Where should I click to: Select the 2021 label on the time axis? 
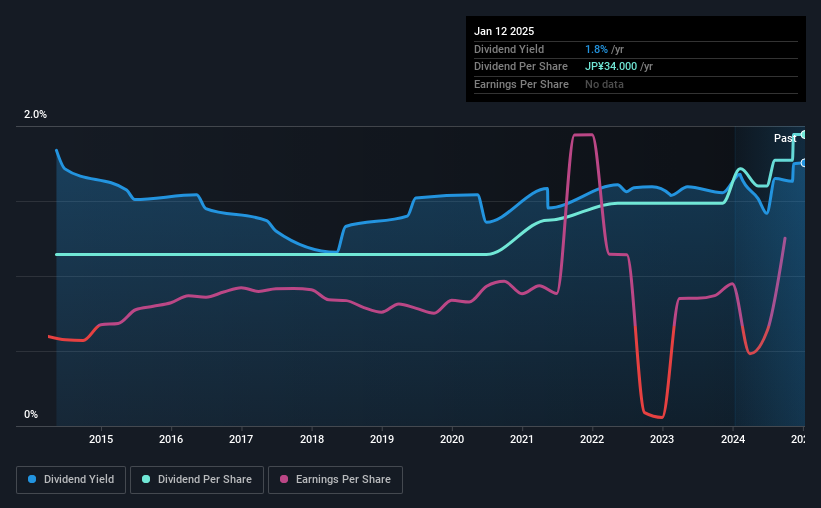pos(522,439)
